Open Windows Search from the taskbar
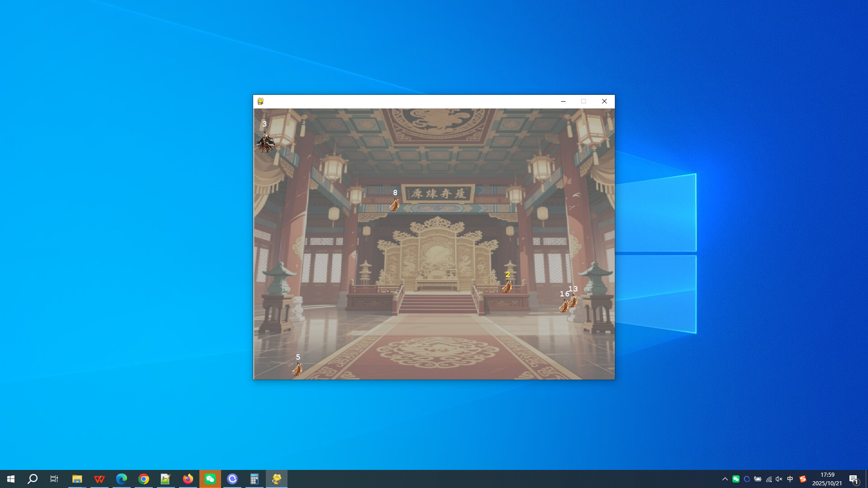The image size is (868, 488). pyautogui.click(x=31, y=479)
